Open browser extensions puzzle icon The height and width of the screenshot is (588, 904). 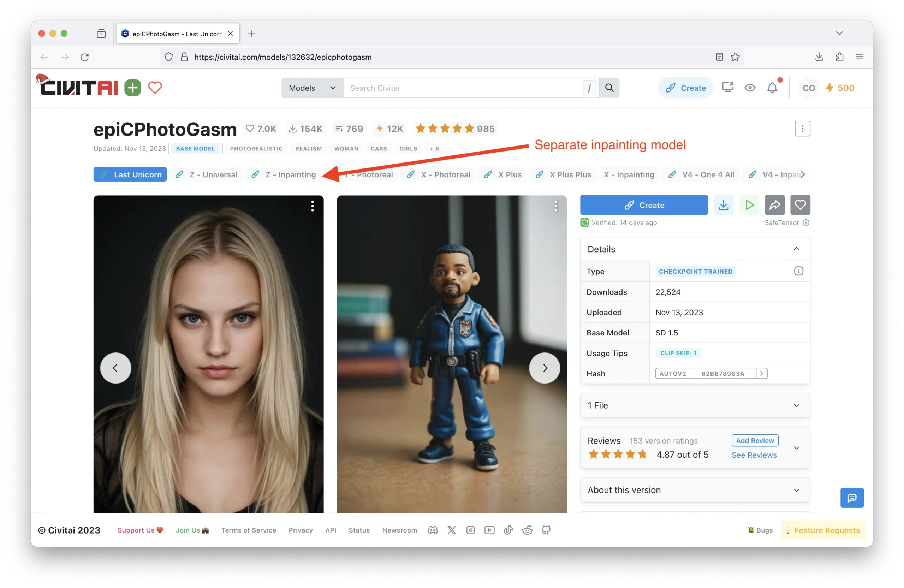[x=840, y=57]
